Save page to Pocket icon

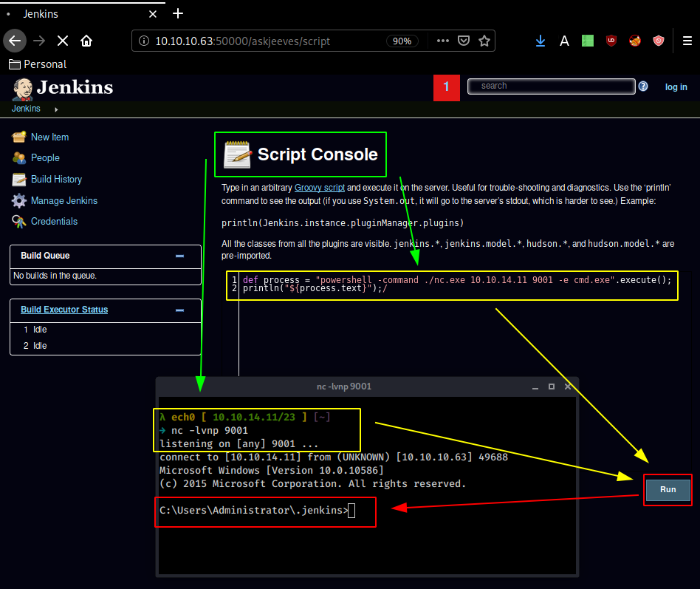464,41
